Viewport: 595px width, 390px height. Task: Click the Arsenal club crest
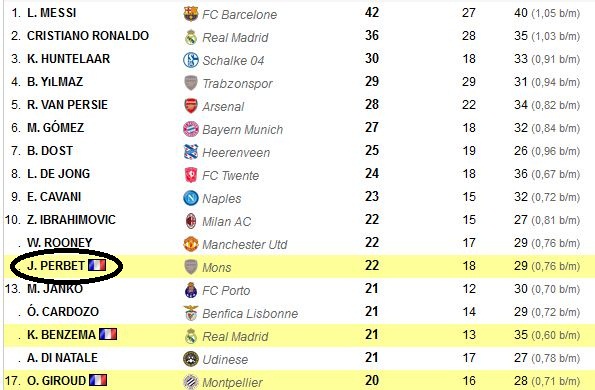pos(191,106)
